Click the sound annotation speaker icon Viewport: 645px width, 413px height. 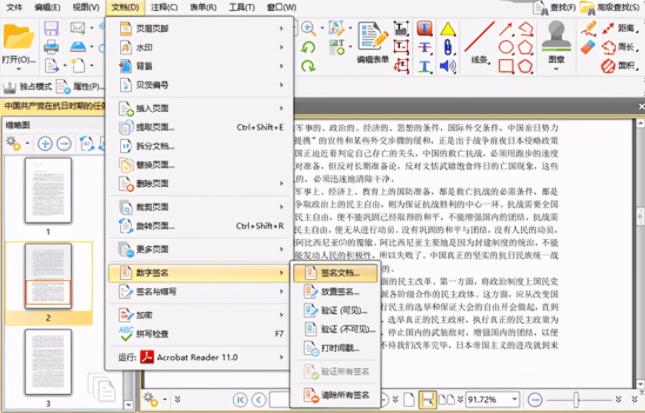[x=447, y=67]
